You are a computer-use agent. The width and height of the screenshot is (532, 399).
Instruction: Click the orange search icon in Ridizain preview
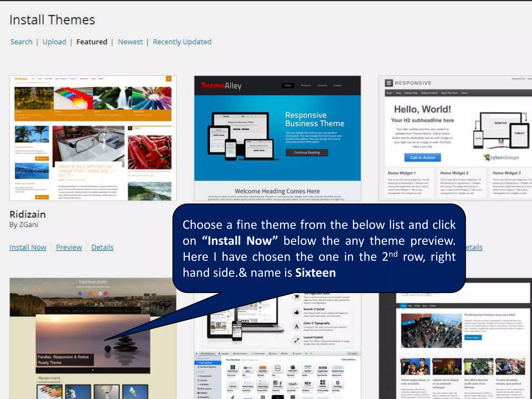click(169, 79)
